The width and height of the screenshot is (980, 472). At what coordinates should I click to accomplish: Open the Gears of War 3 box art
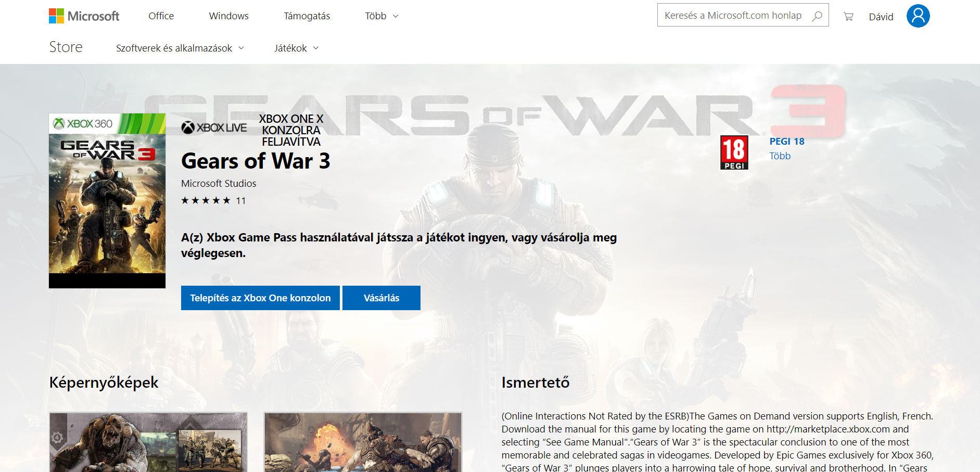(x=107, y=201)
